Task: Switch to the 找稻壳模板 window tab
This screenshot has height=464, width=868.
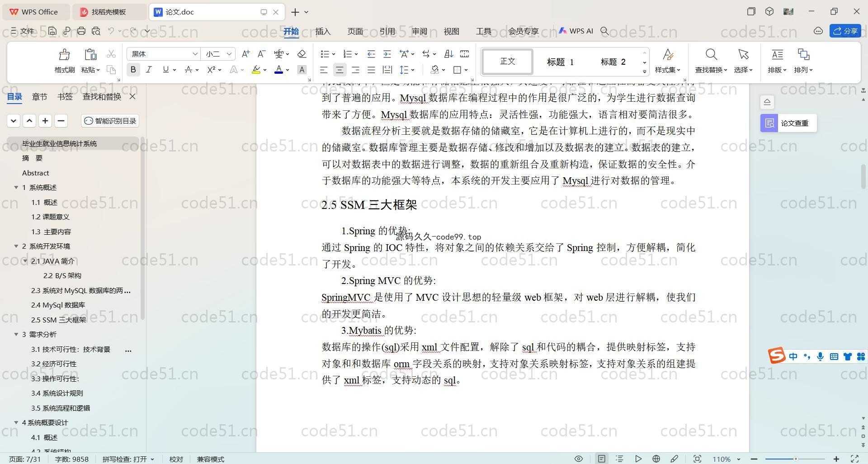Action: [109, 12]
